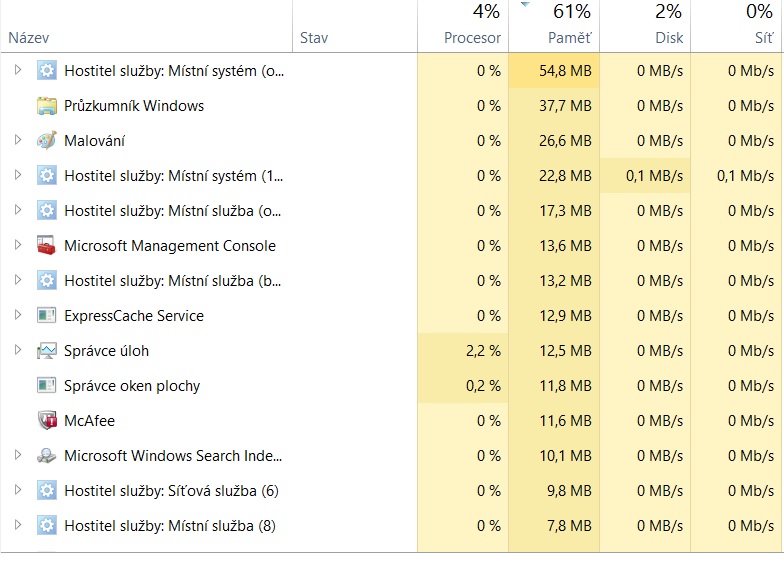Expand Hostitel služby: Místní služba (8)

tap(17, 526)
